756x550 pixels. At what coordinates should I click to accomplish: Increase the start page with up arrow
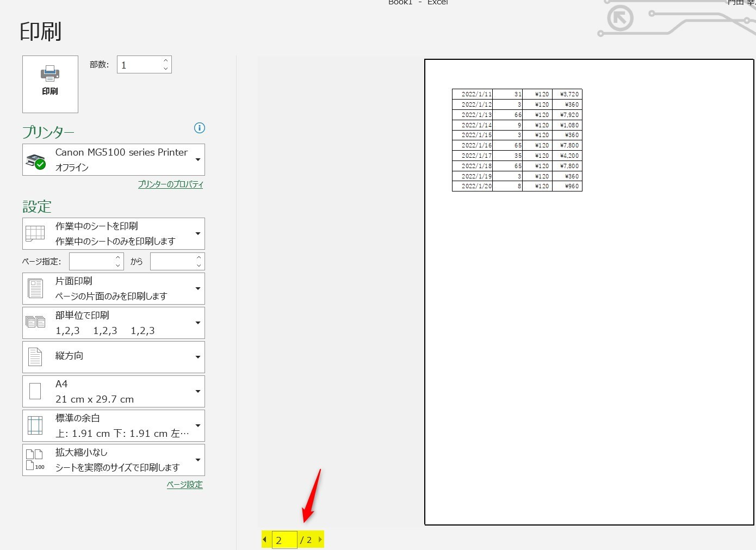point(118,257)
